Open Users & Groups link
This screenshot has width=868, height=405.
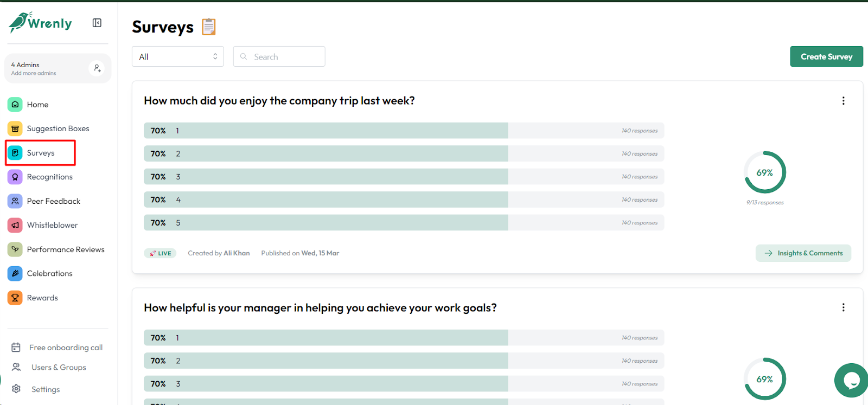(x=59, y=368)
